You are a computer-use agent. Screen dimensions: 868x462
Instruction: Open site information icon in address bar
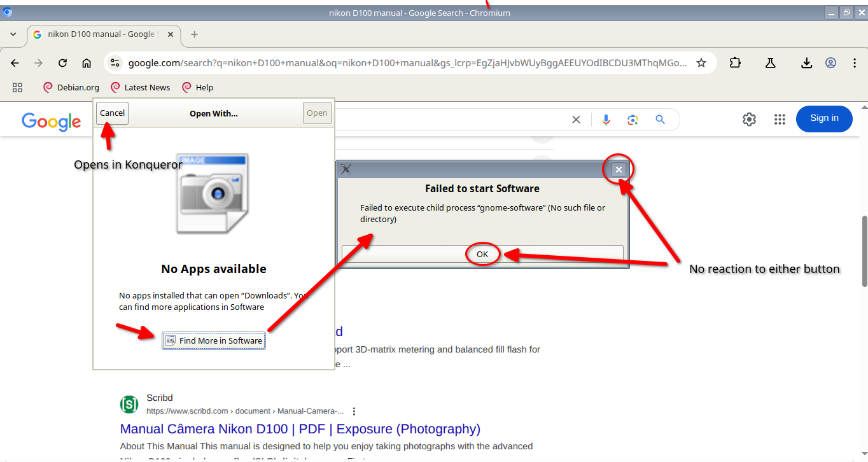click(x=115, y=63)
